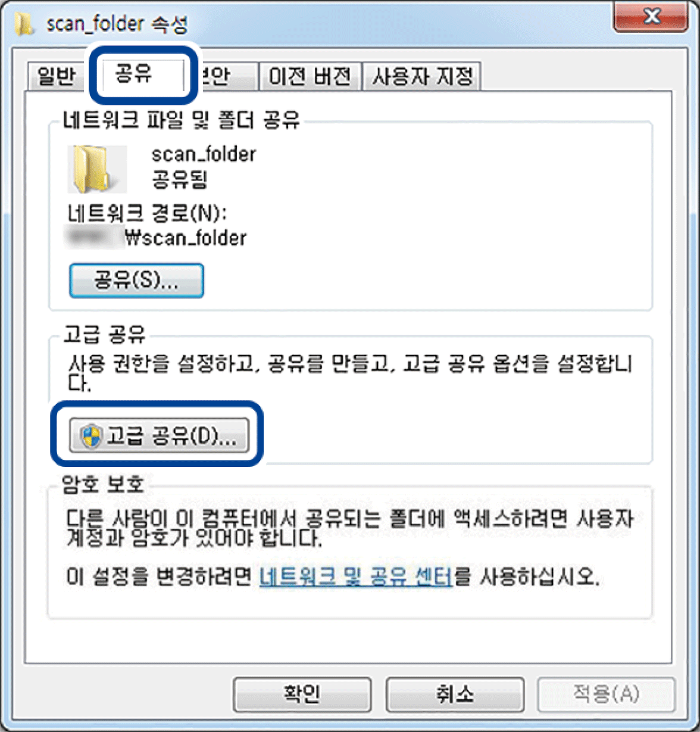Click the 적용(A) button

[x=607, y=694]
